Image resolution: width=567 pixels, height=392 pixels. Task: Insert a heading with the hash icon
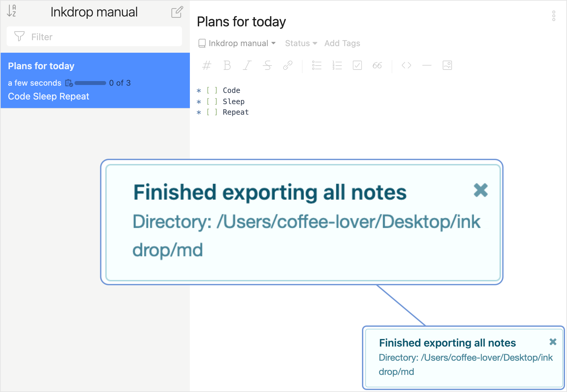coord(207,66)
